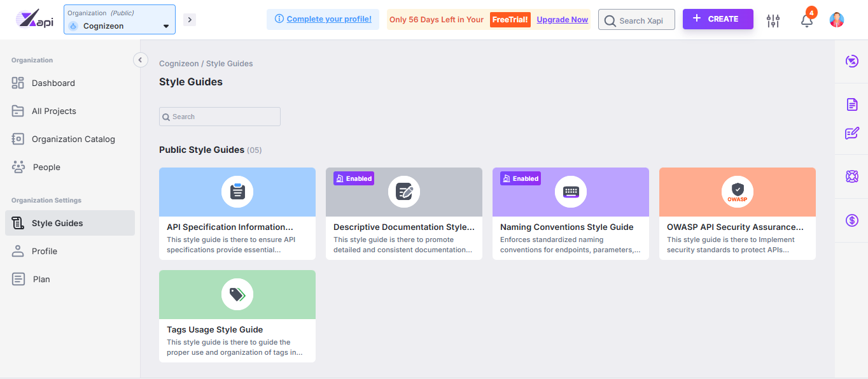Image resolution: width=868 pixels, height=379 pixels.
Task: Open the lifebuoy support icon
Action: pos(852,176)
